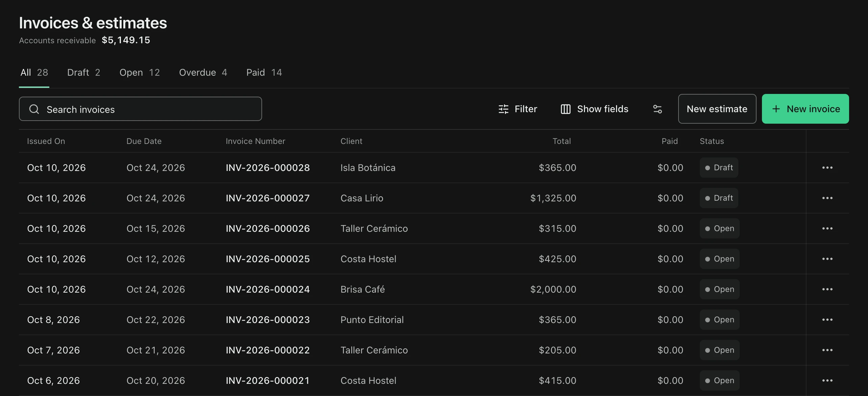Image resolution: width=868 pixels, height=396 pixels.
Task: Click the $1,325.00 total amount
Action: [553, 198]
